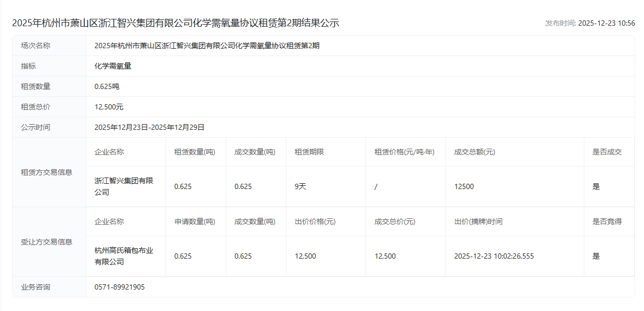Click the page title of the result announcement

(x=175, y=23)
